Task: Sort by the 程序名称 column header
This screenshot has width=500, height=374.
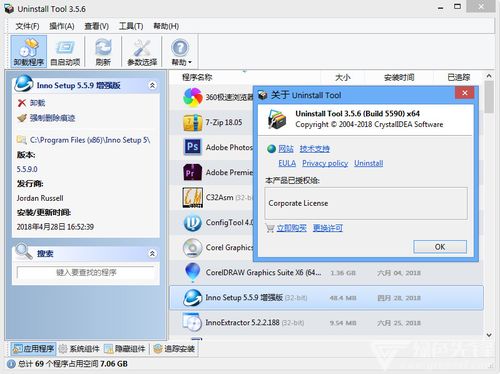Action: pyautogui.click(x=197, y=77)
